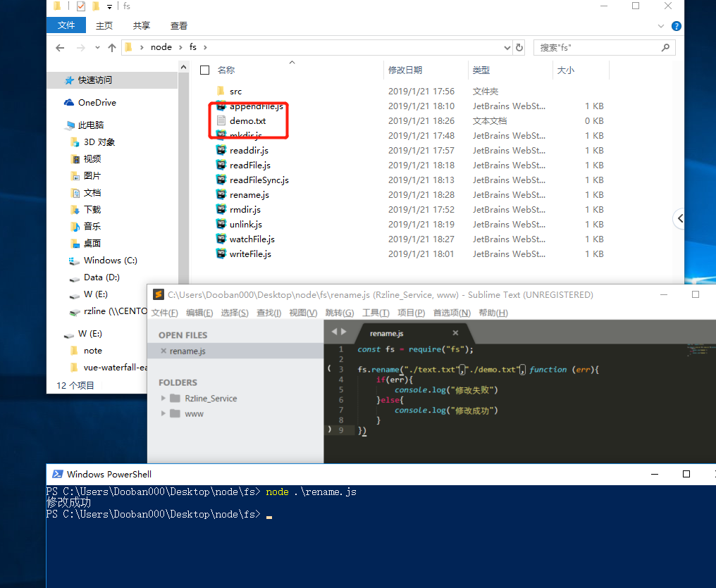Sort files by 名称 column
Image resolution: width=716 pixels, height=588 pixels.
pyautogui.click(x=226, y=70)
